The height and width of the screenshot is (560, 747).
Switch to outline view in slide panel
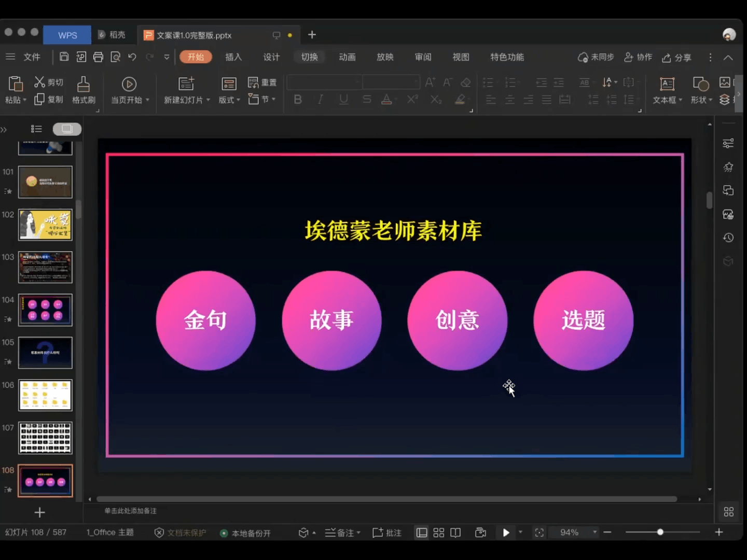click(x=36, y=129)
